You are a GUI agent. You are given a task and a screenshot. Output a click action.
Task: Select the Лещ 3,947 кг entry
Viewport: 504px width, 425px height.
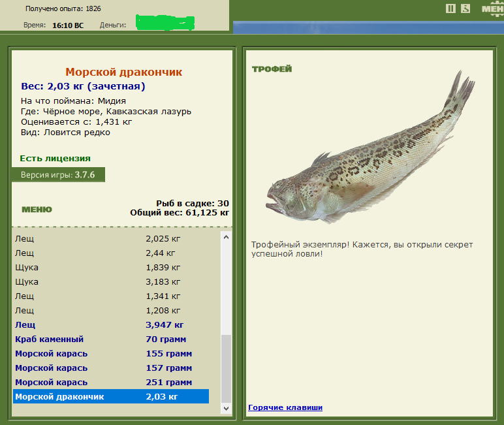point(111,324)
